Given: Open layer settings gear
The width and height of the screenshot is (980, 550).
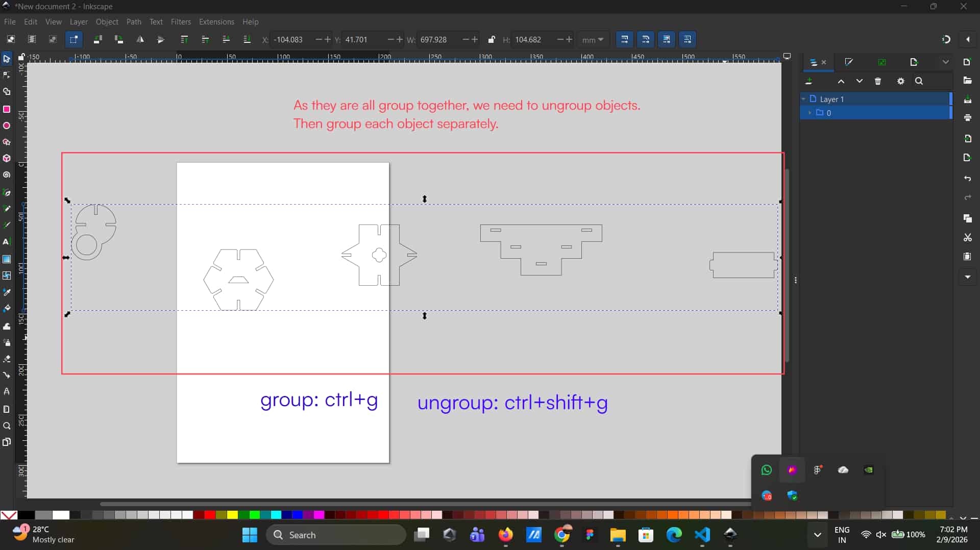Looking at the screenshot, I should point(900,81).
